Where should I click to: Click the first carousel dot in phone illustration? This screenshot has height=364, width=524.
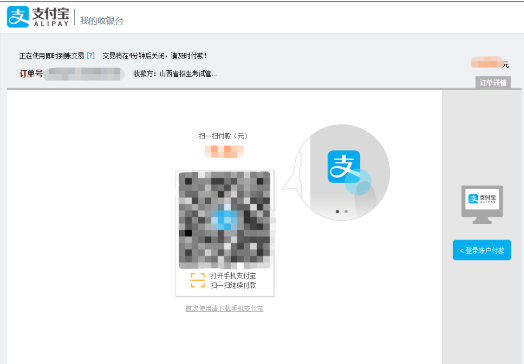point(338,212)
